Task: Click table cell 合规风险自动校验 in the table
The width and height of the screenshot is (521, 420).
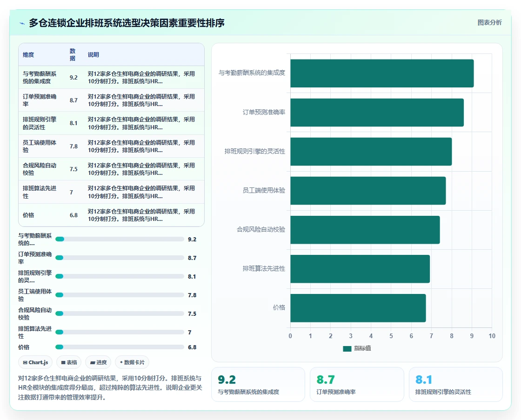Action: 40,169
